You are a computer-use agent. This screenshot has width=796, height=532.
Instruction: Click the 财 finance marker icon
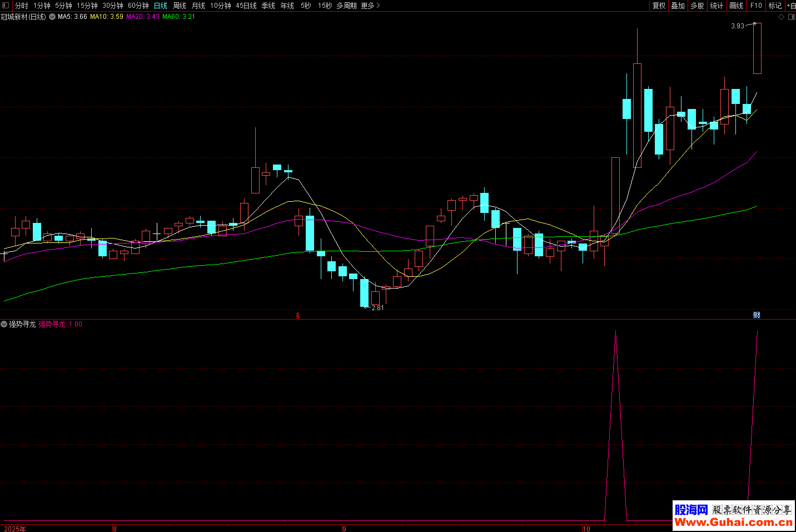pyautogui.click(x=757, y=315)
